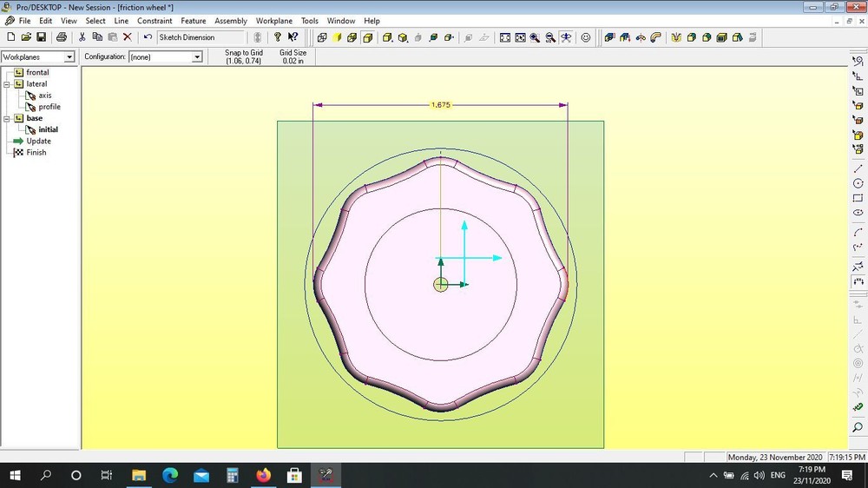Click the Zoom In magnifier icon
The width and height of the screenshot is (868, 488).
coord(535,37)
